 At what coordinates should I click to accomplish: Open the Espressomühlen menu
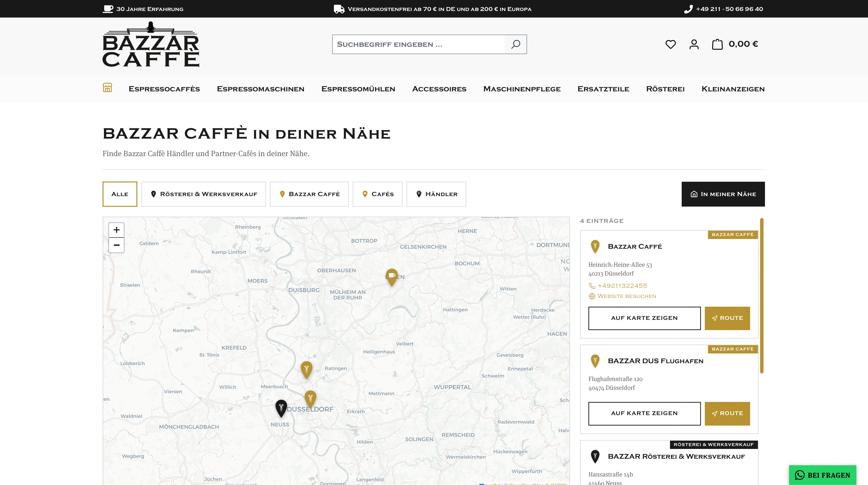[358, 89]
